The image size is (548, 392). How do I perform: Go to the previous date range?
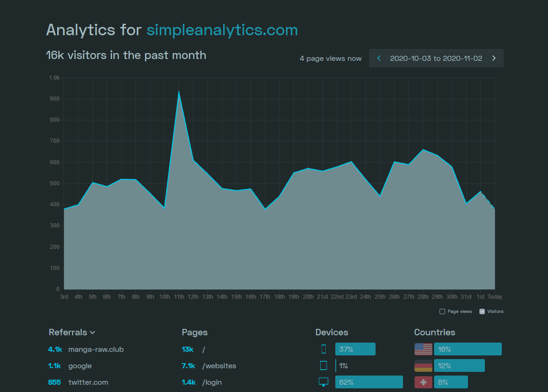379,59
